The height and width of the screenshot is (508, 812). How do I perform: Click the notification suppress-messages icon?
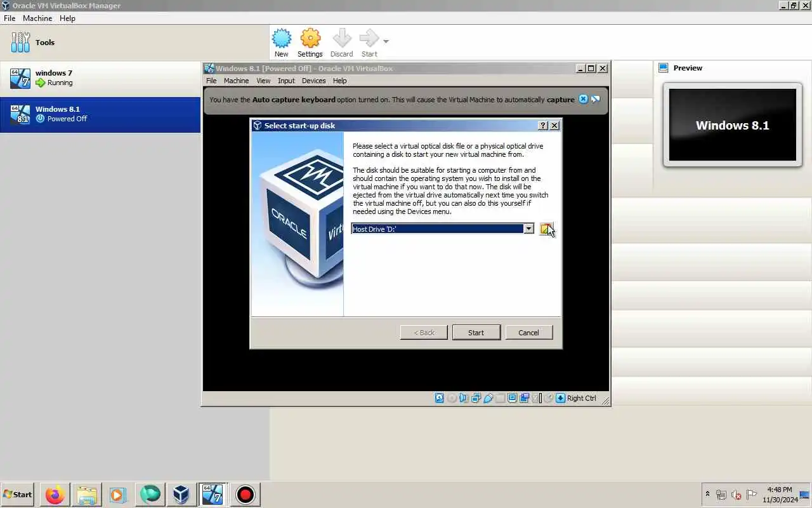coord(596,99)
